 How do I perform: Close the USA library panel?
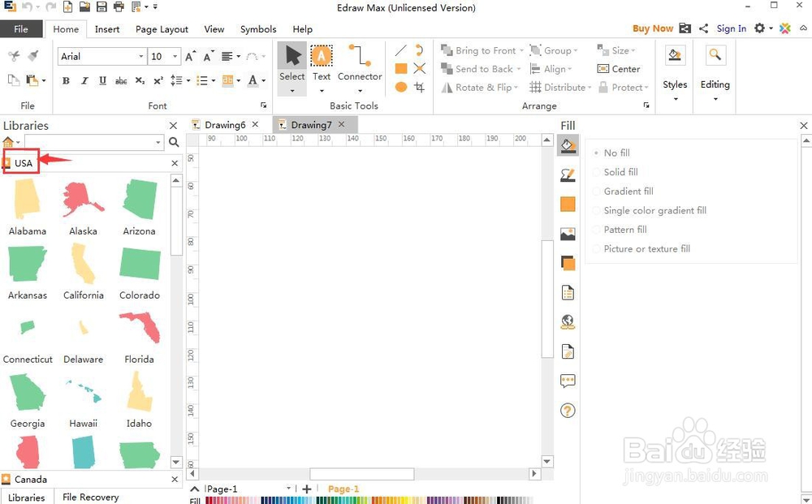pos(175,163)
